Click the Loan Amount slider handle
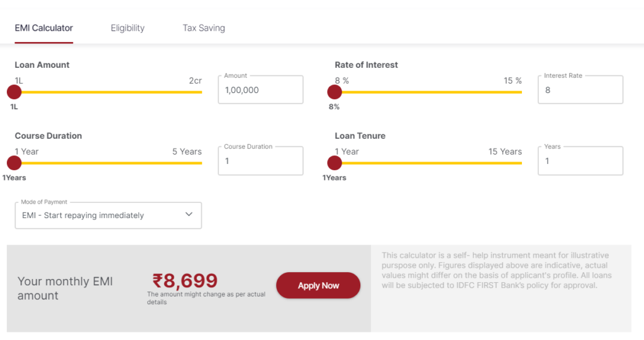644x340 pixels. click(x=14, y=92)
